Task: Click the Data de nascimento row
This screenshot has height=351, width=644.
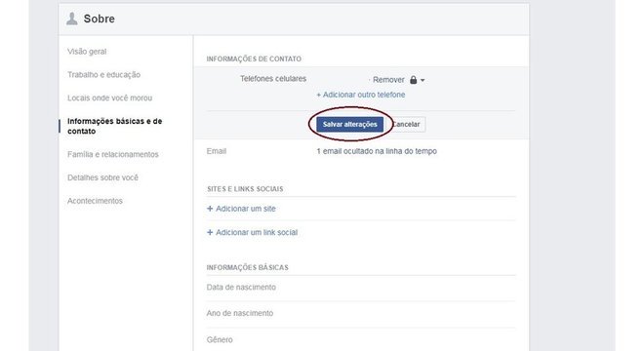Action: (361, 288)
